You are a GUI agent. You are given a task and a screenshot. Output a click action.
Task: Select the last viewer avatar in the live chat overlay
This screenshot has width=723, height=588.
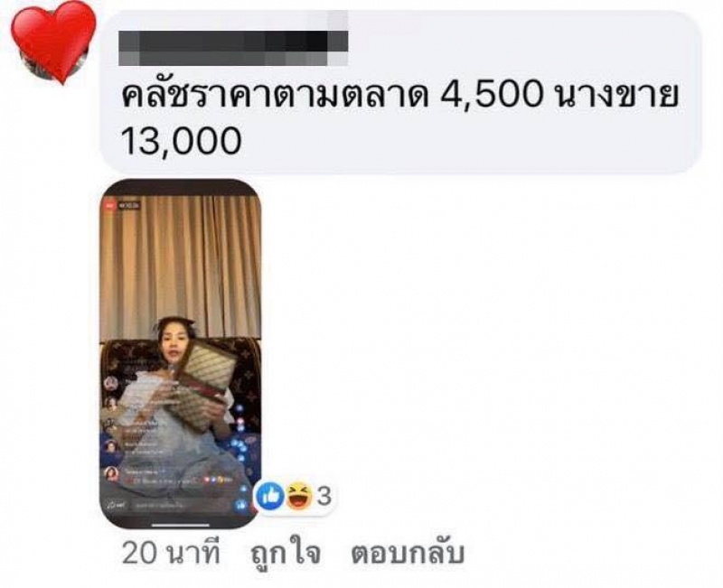click(110, 472)
